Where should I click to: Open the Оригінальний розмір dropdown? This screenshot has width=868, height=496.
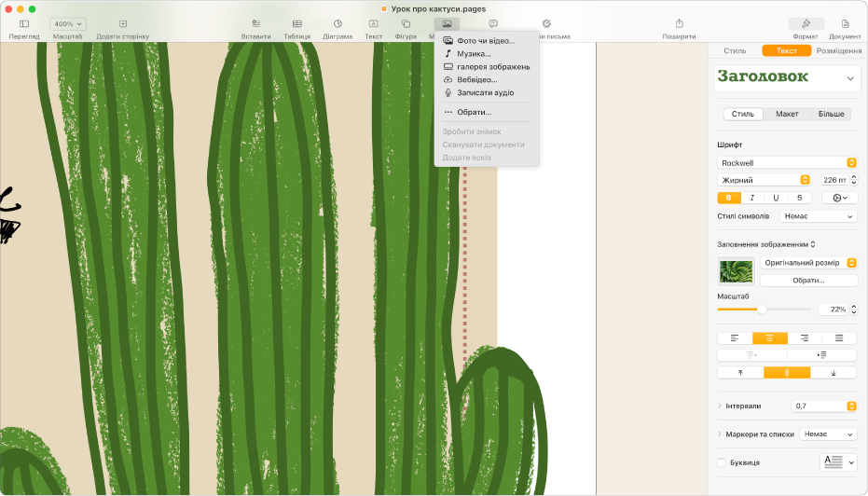(808, 263)
